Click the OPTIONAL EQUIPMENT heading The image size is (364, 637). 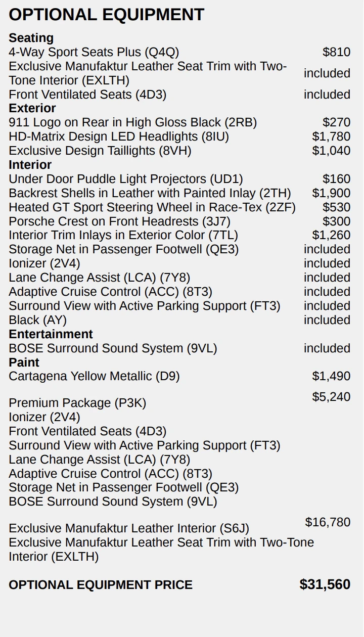(106, 15)
